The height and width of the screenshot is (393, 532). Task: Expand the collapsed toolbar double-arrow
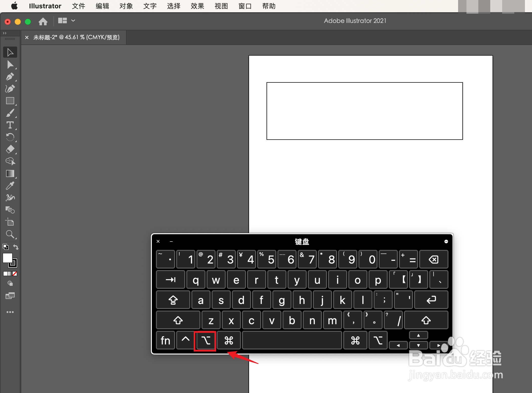[5, 33]
